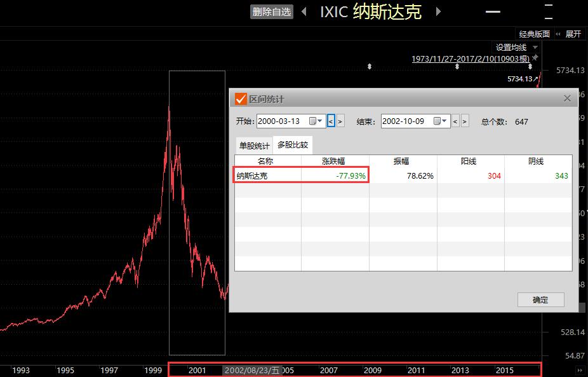This screenshot has height=377, width=588.
Task: Step the 开始 date backward
Action: point(331,121)
